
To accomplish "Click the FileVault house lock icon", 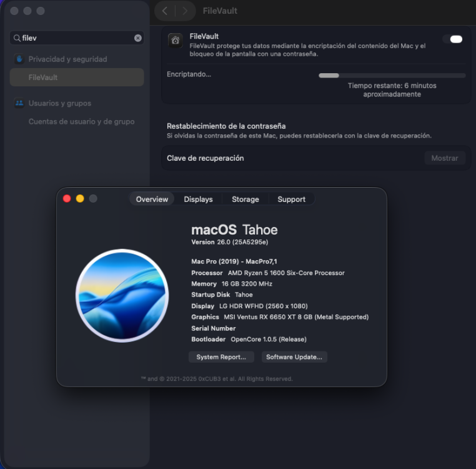I will [x=175, y=41].
